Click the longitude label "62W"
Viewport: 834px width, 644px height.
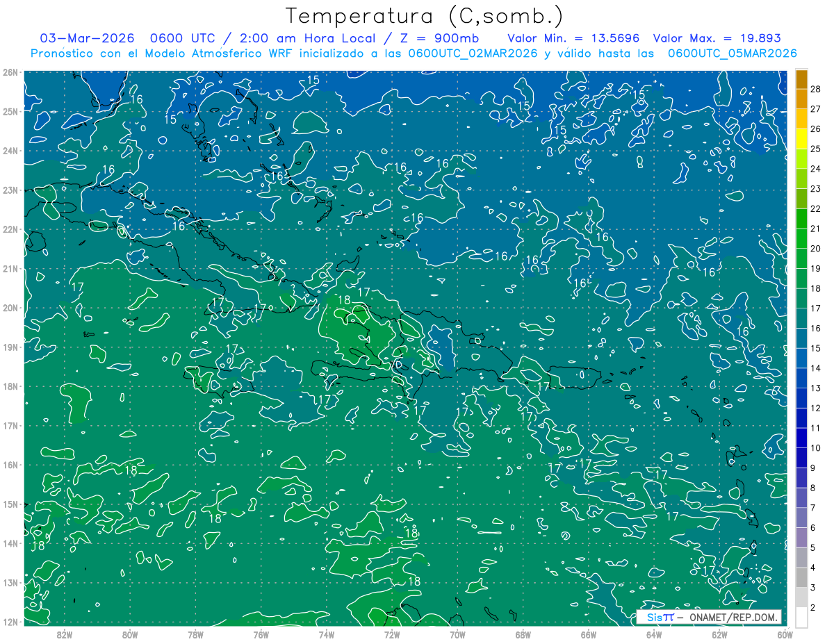[x=719, y=634]
